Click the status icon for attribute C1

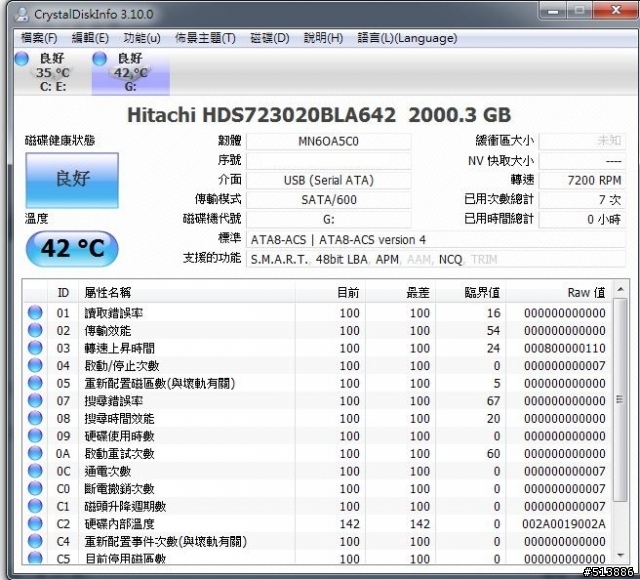[x=35, y=506]
